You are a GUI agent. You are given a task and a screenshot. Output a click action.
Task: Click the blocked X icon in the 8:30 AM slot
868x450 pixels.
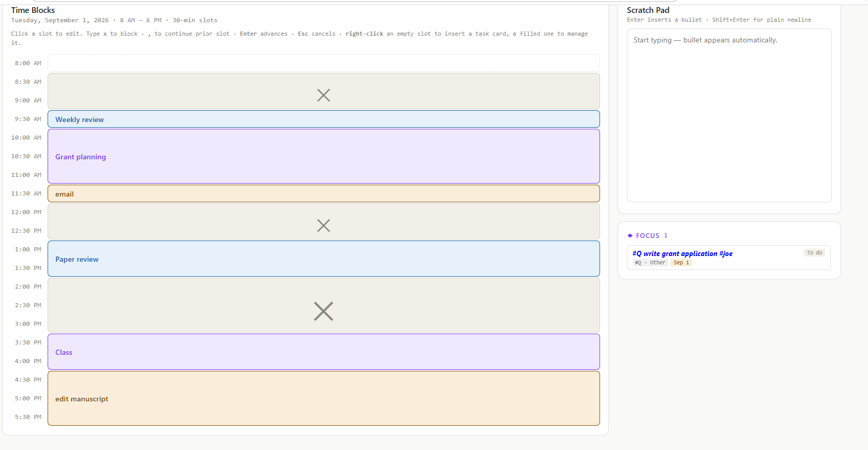323,95
